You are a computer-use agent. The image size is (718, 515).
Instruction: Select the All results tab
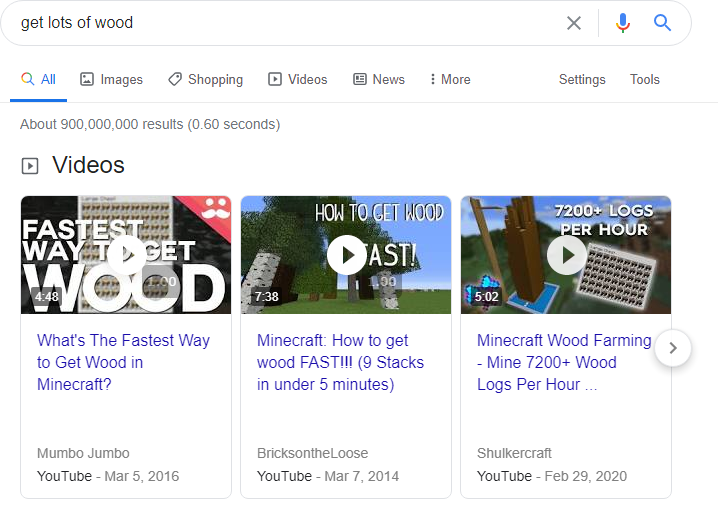(38, 80)
